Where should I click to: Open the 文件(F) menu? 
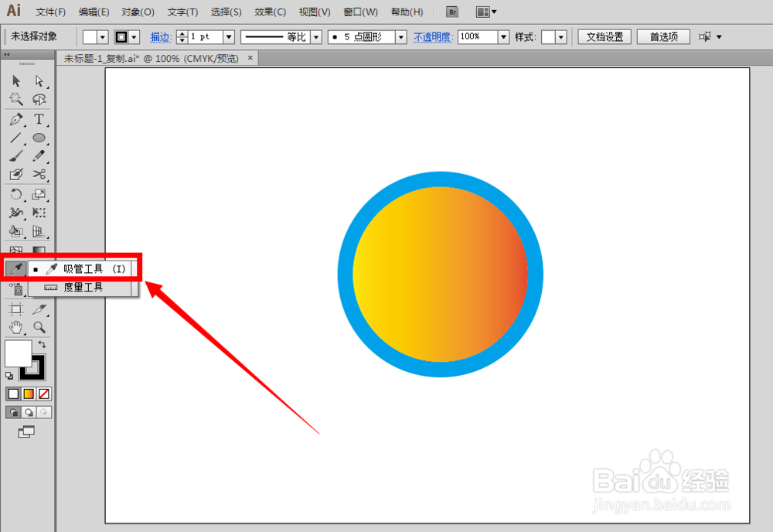click(51, 12)
